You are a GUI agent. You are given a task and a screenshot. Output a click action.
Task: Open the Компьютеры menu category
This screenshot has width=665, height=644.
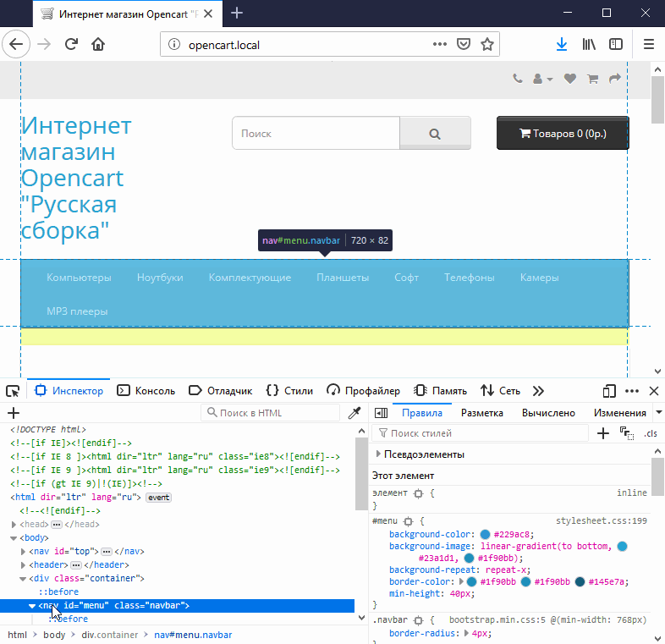tap(79, 278)
